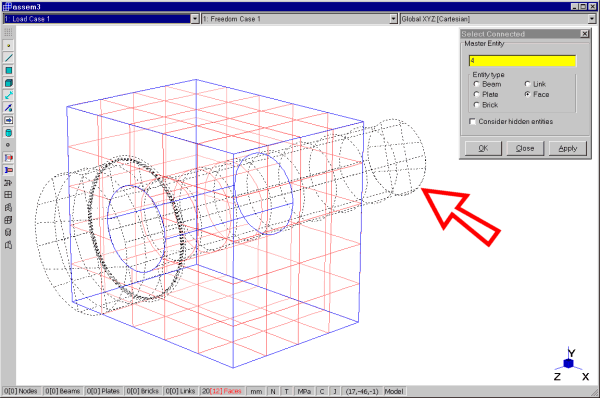This screenshot has width=600, height=398.
Task: Select the node (yellow dot) selection tool
Action: 8,46
